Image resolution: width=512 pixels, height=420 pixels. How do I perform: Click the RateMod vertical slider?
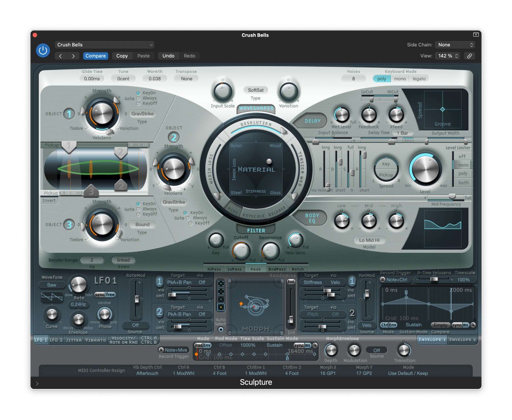click(137, 299)
